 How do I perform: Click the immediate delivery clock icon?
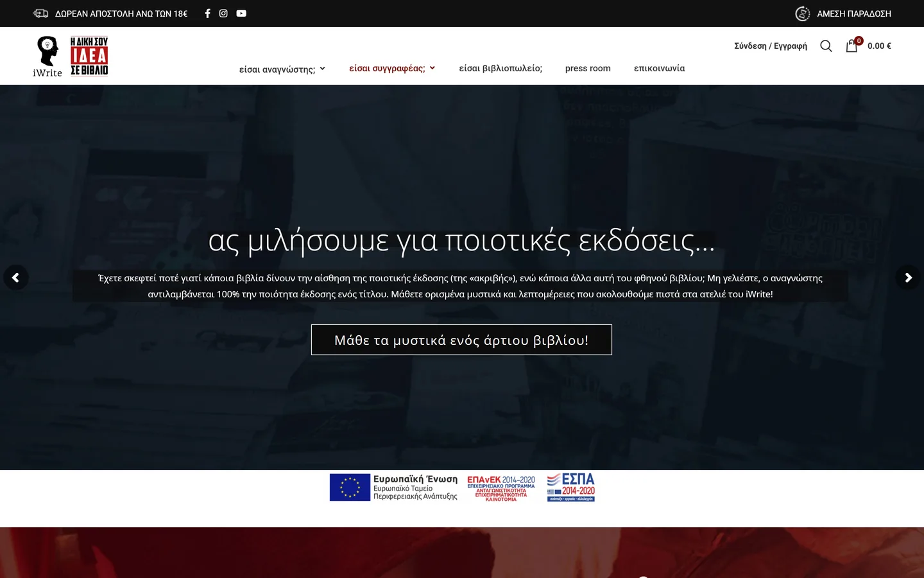(803, 13)
